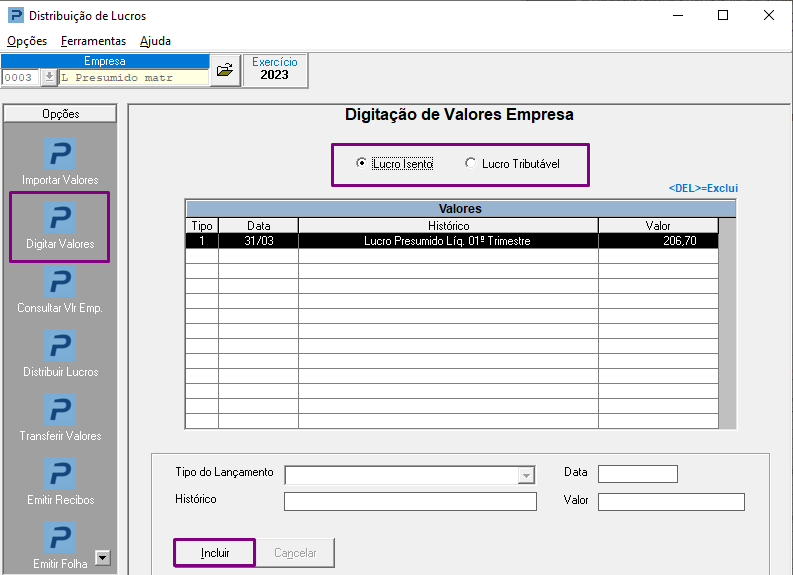This screenshot has width=793, height=575.
Task: Select the Lucro Tributável radio button
Action: pos(470,163)
